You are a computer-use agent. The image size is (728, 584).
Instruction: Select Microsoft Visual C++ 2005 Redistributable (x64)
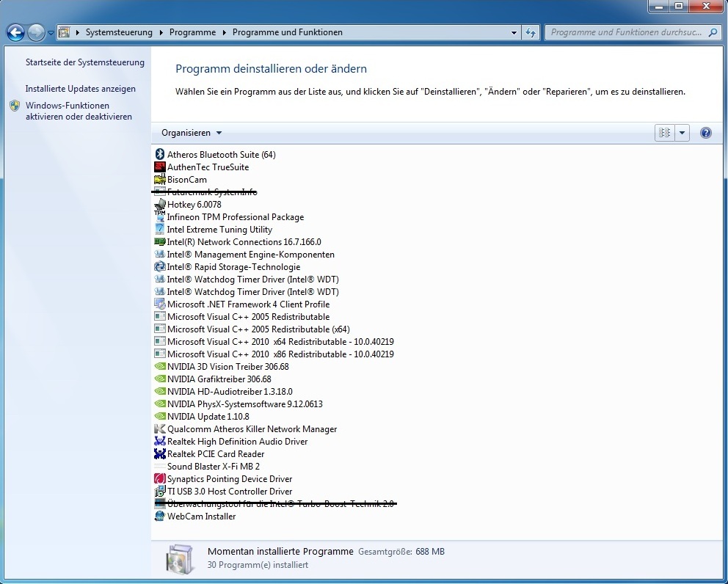click(258, 329)
